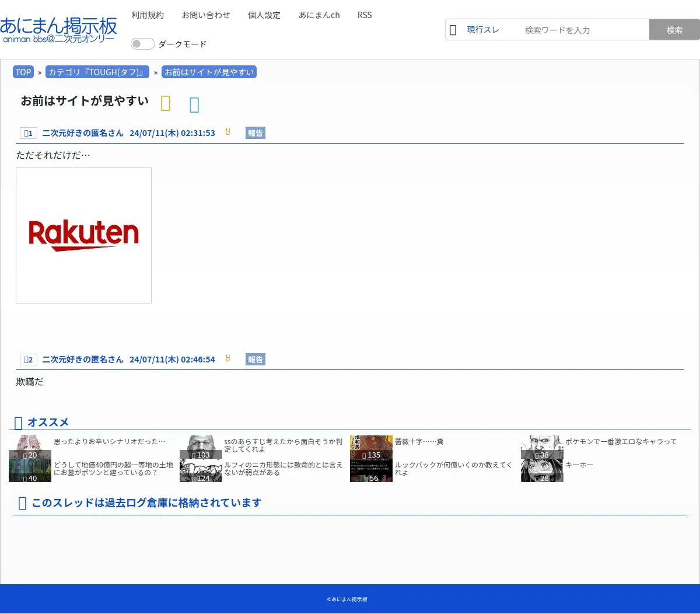The height and width of the screenshot is (614, 700).
Task: Click thumbnail with 38 comment count
Action: 542,447
